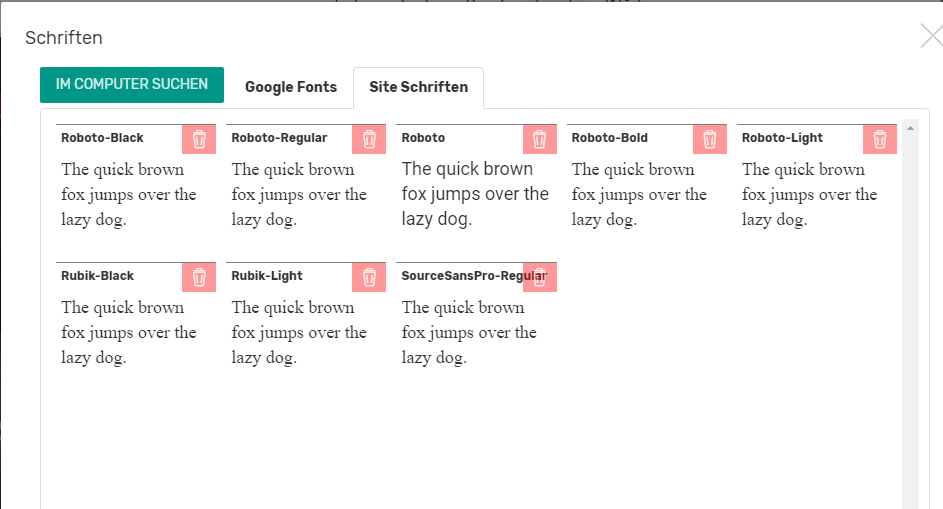Delete the Roboto-Black font
This screenshot has height=509, width=943.
tap(199, 139)
